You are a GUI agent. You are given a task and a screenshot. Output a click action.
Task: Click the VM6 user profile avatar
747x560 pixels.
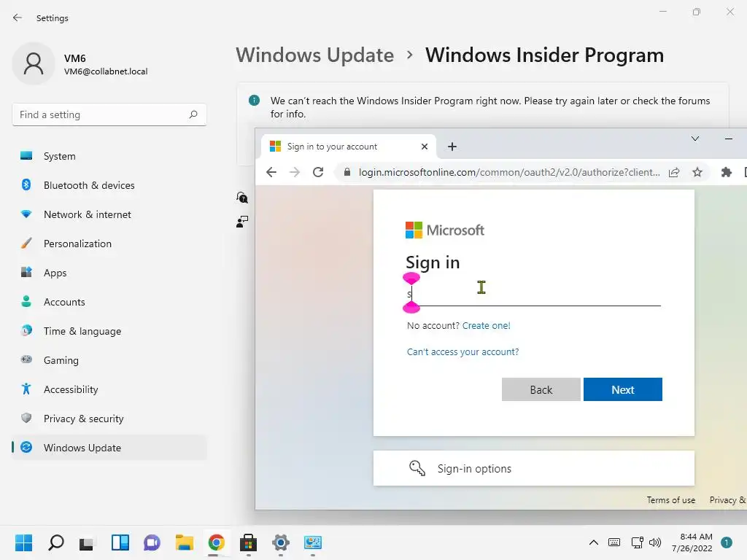pyautogui.click(x=34, y=63)
